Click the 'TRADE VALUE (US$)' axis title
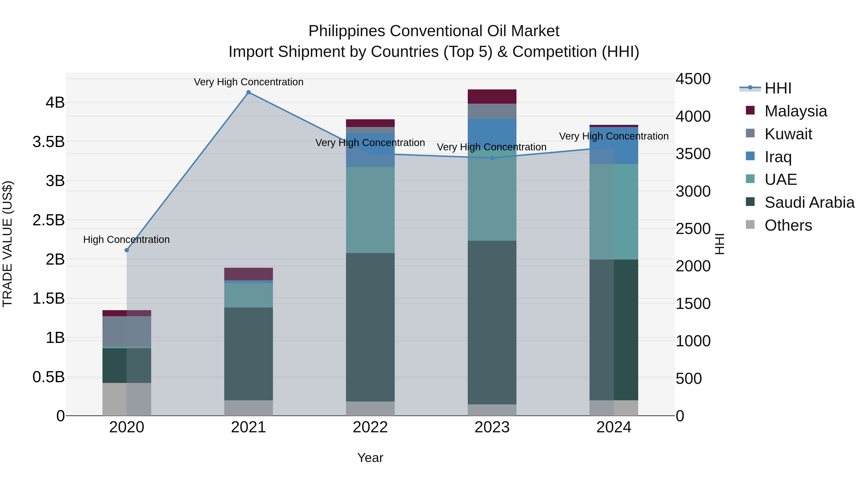Screen dimensions: 868x488 click(7, 244)
